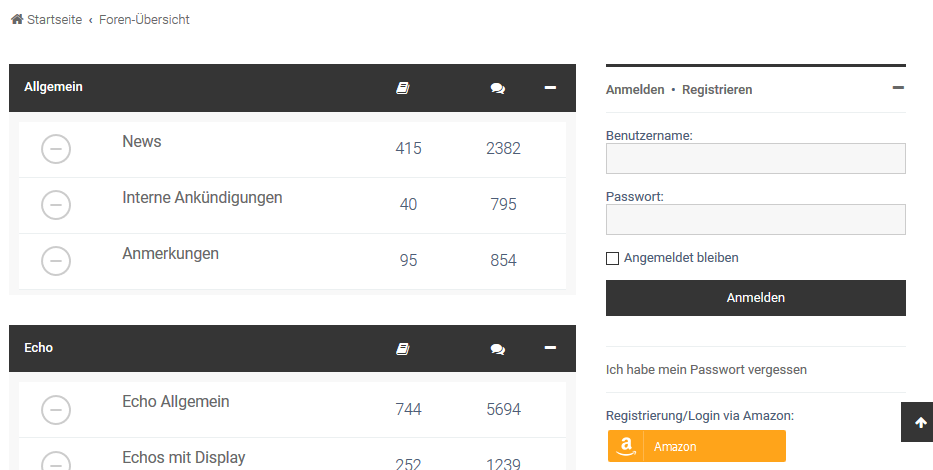Screen dimensions: 933x470
Task: Click Ich habe mein Passwort vergessen
Action: tap(706, 370)
